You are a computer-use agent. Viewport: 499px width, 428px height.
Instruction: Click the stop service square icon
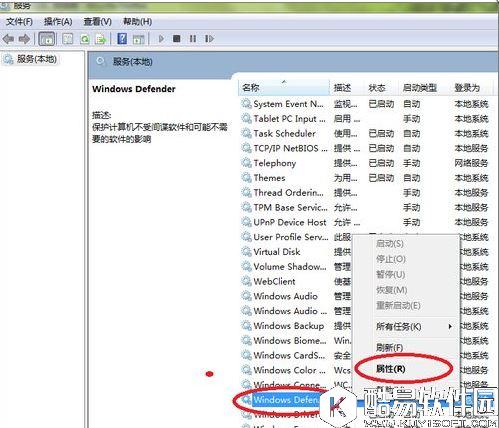177,39
